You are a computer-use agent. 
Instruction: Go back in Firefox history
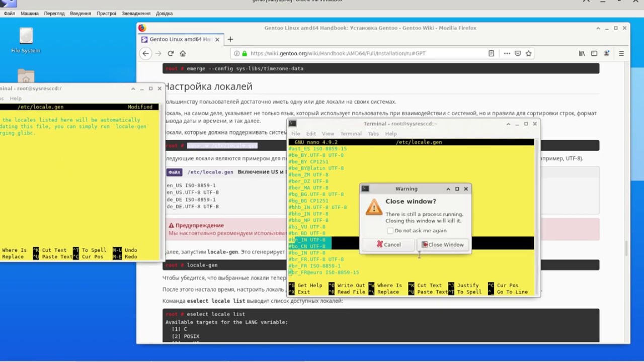point(145,53)
